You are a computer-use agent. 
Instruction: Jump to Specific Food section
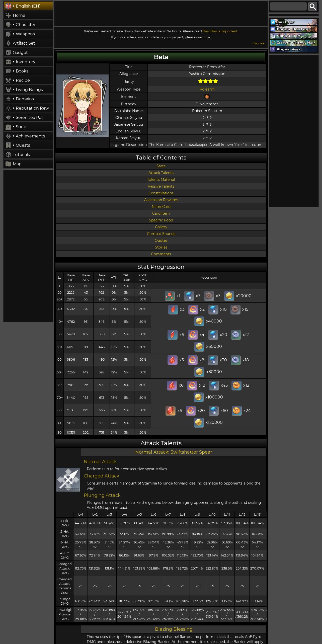click(x=161, y=220)
